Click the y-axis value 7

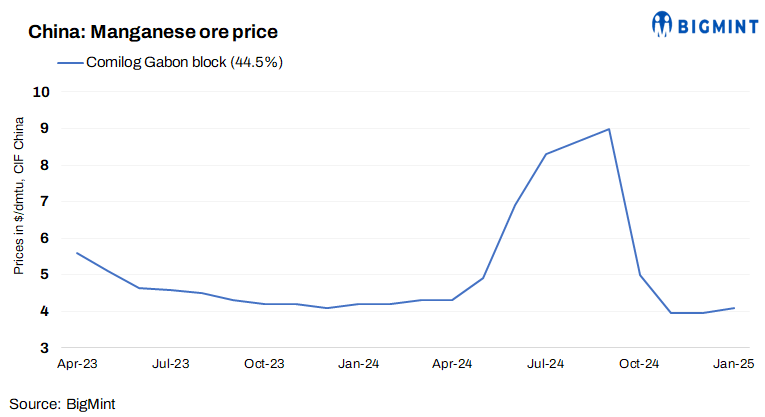(x=44, y=202)
